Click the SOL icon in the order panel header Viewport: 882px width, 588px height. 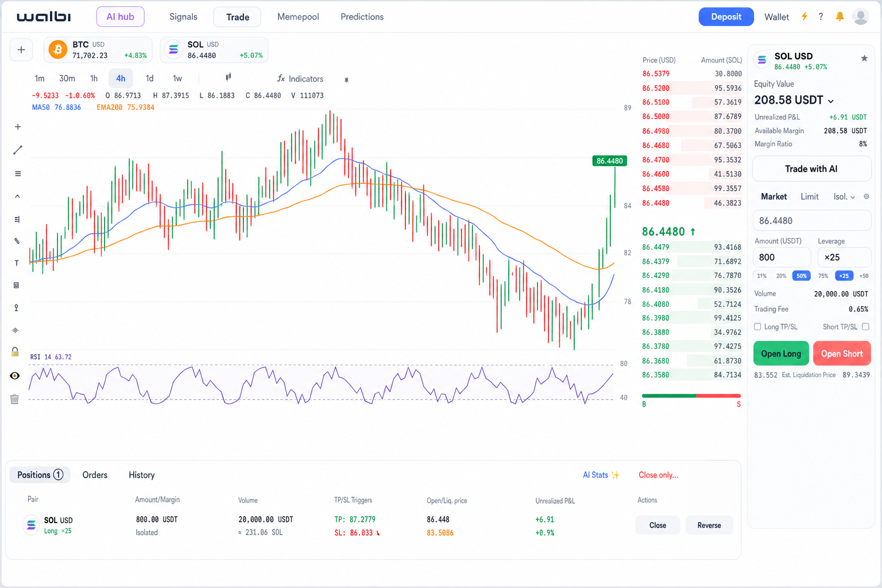click(x=762, y=59)
